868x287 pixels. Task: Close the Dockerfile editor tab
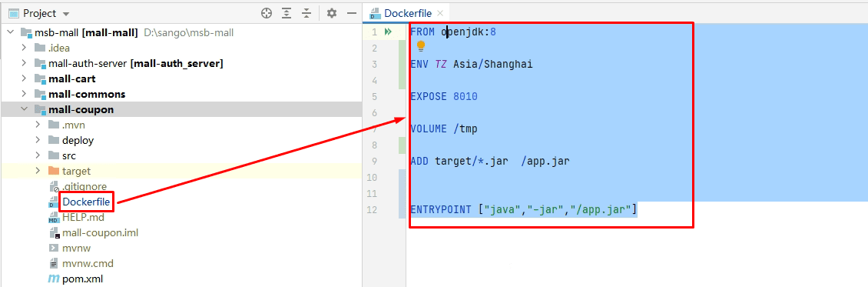point(440,13)
